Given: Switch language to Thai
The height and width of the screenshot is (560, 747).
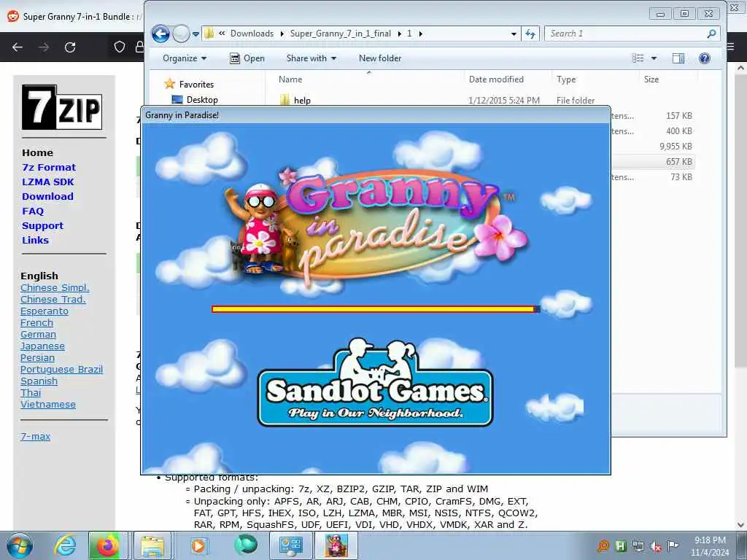Looking at the screenshot, I should click(31, 393).
